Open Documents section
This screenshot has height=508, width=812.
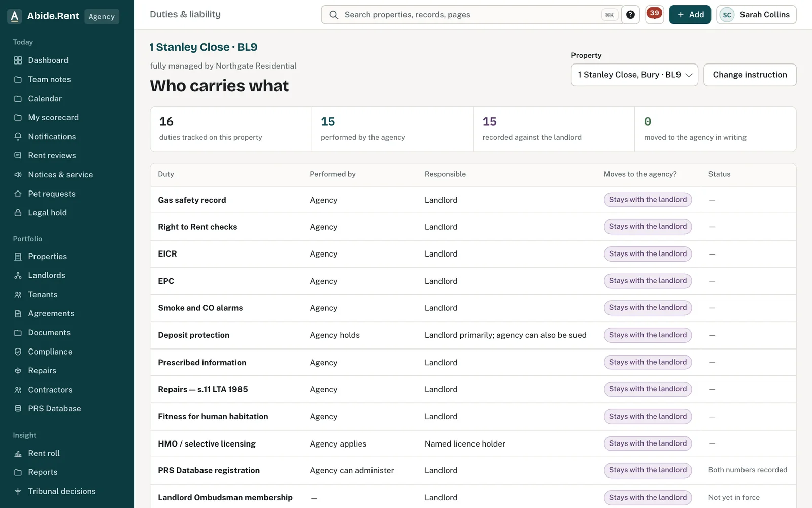[49, 333]
